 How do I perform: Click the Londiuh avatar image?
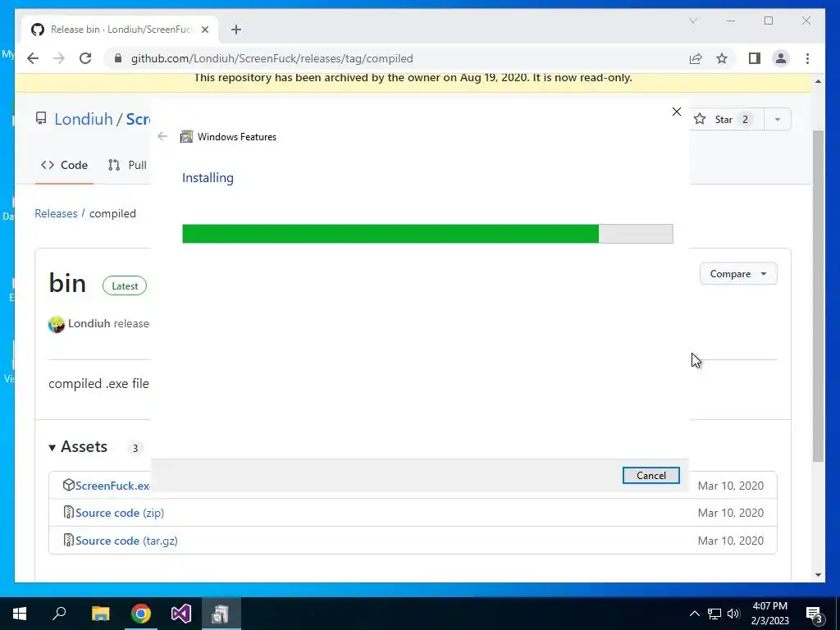pyautogui.click(x=57, y=324)
